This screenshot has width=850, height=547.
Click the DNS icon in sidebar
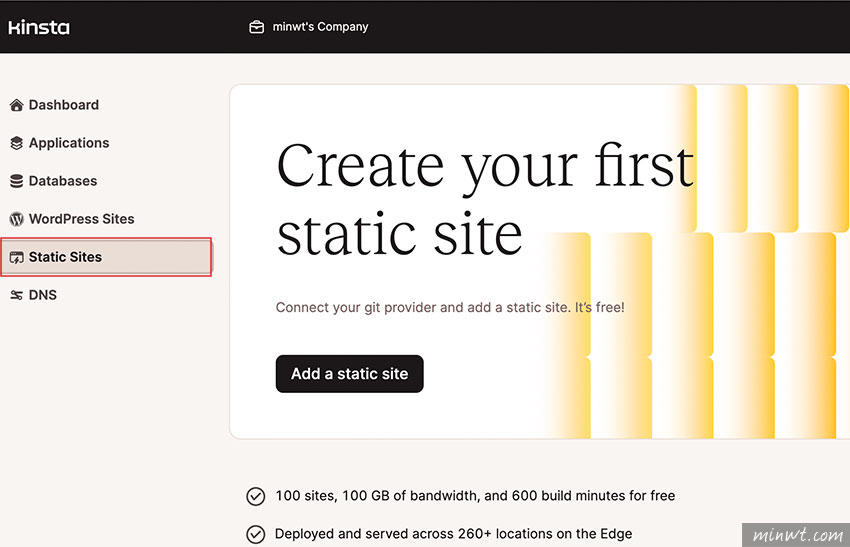[17, 295]
